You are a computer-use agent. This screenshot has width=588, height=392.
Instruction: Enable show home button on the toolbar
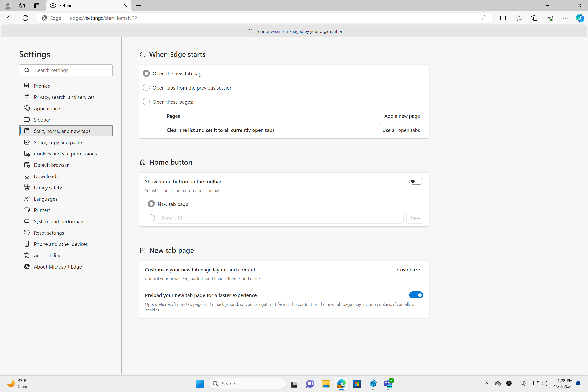coord(416,181)
